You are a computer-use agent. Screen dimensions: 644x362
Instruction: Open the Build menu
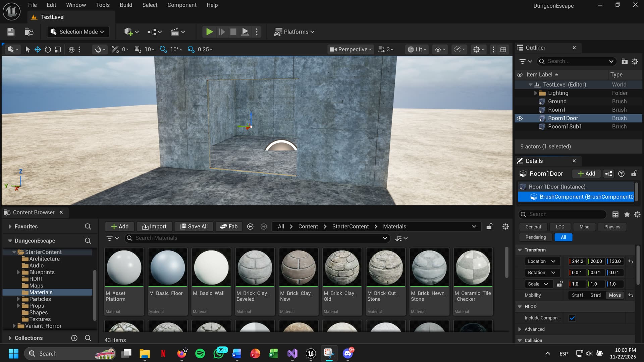(x=126, y=5)
